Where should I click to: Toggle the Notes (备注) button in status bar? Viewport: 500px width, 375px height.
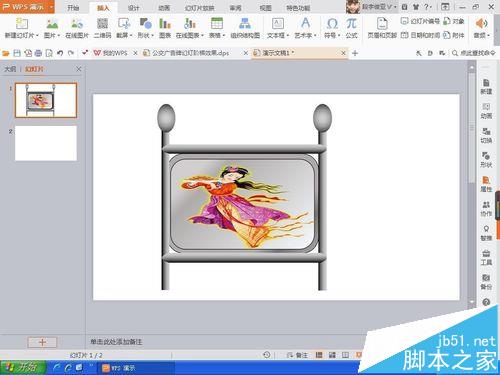[298, 355]
